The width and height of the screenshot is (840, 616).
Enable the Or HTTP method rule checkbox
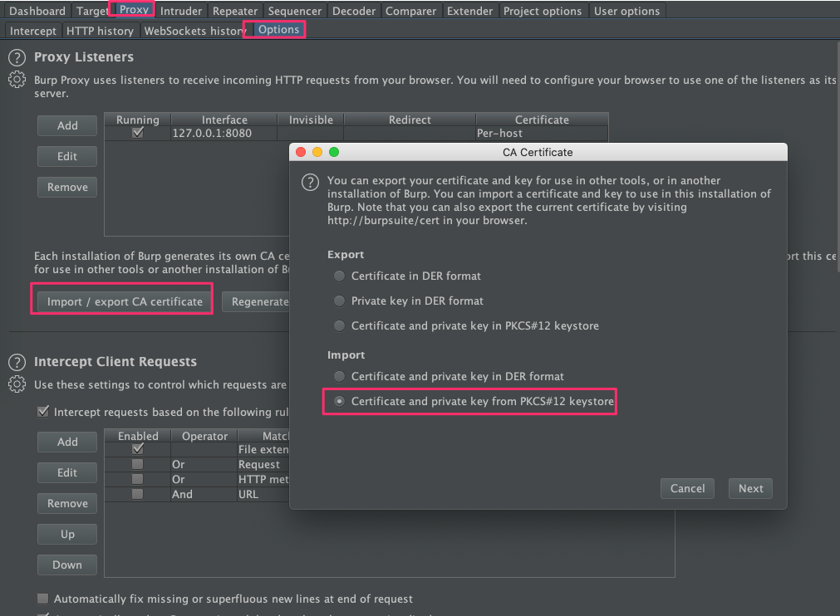click(138, 479)
